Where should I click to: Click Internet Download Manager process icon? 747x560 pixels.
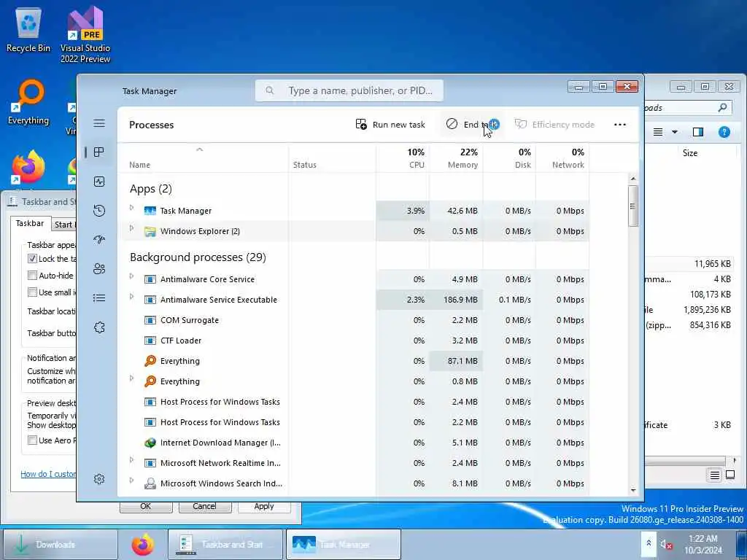coord(150,443)
